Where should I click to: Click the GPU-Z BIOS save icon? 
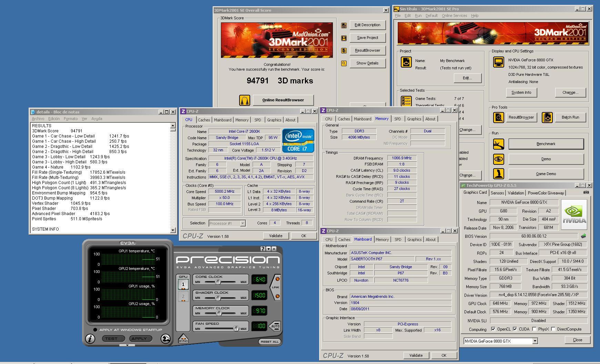(x=583, y=236)
